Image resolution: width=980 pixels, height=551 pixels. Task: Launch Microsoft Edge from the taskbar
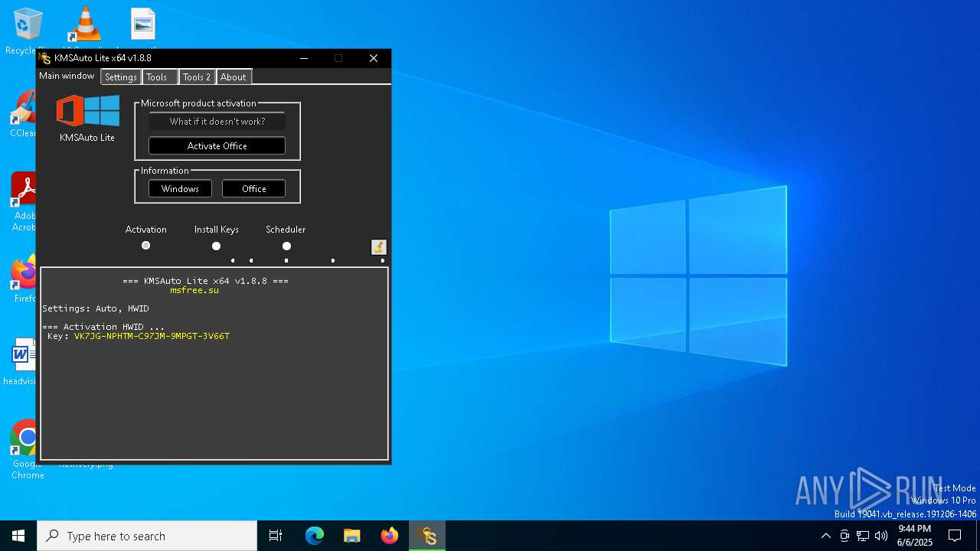pyautogui.click(x=315, y=536)
